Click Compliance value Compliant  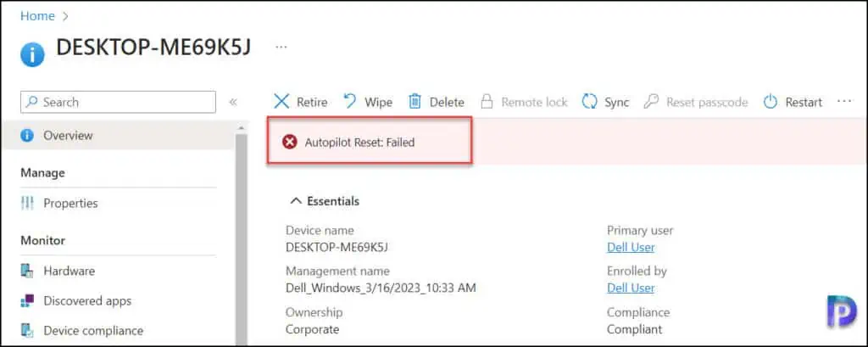click(634, 329)
